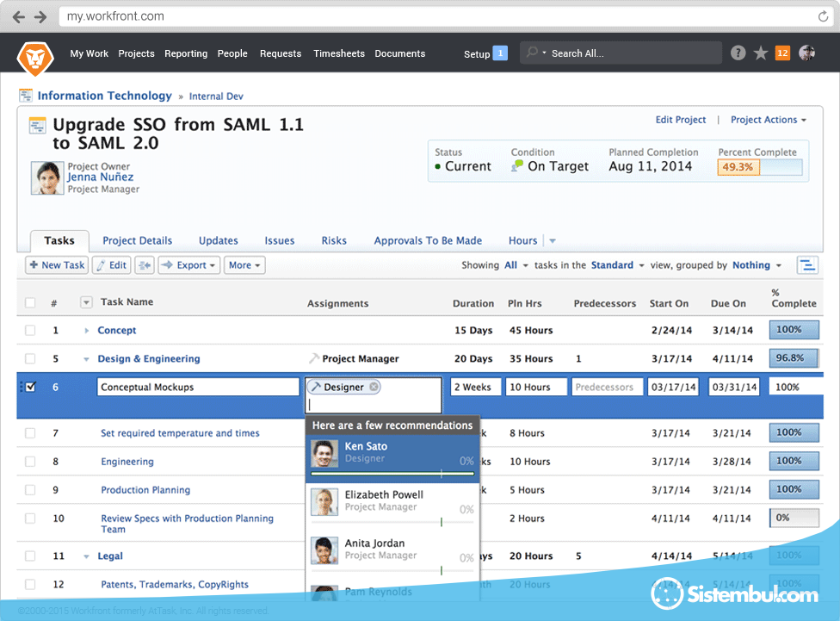Select Ken Sato's photo in recommendations

(324, 453)
